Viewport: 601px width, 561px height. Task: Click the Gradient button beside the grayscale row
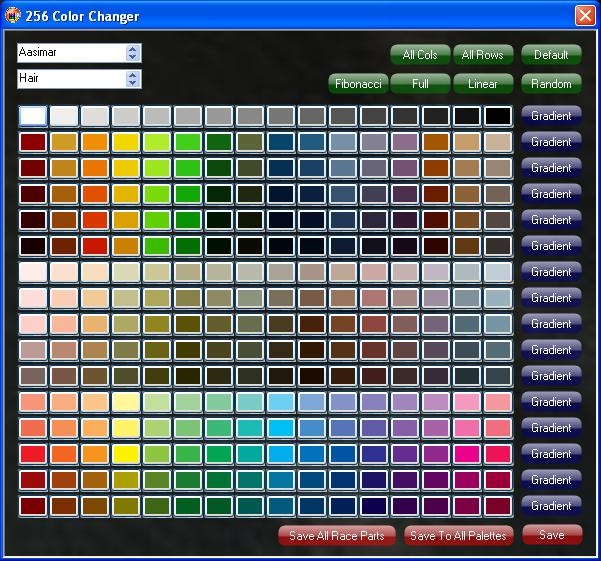pyautogui.click(x=551, y=116)
